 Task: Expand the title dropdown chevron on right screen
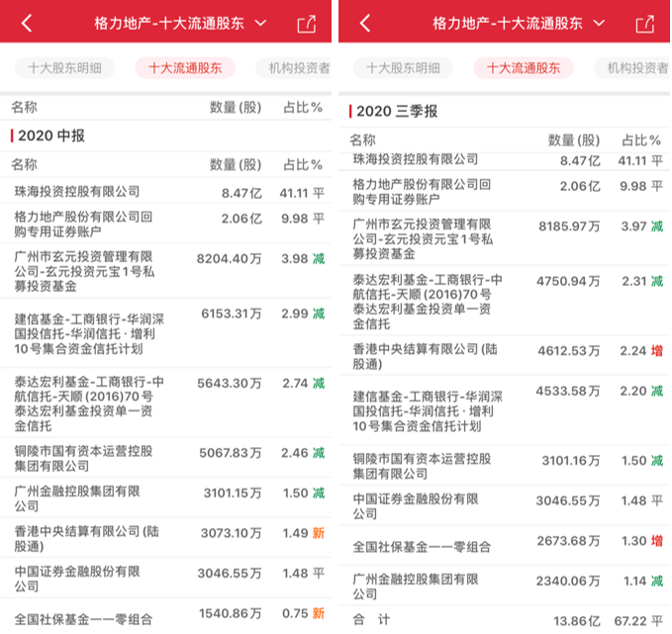point(599,23)
